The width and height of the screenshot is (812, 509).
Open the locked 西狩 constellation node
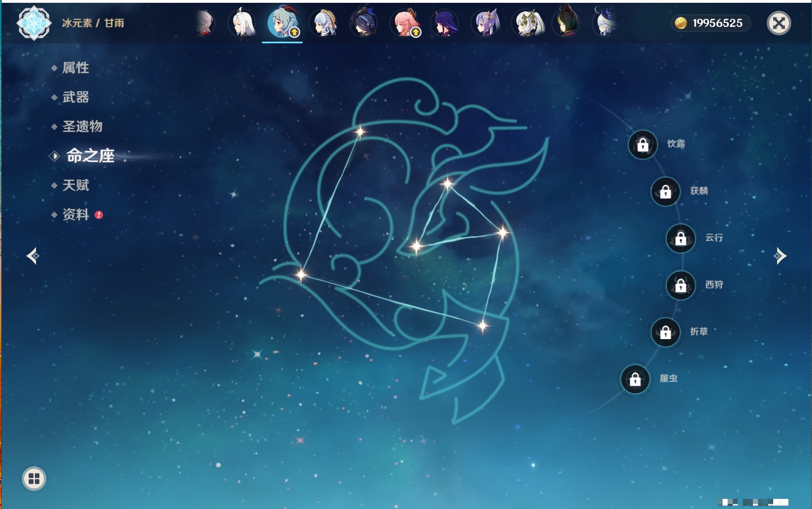click(681, 286)
